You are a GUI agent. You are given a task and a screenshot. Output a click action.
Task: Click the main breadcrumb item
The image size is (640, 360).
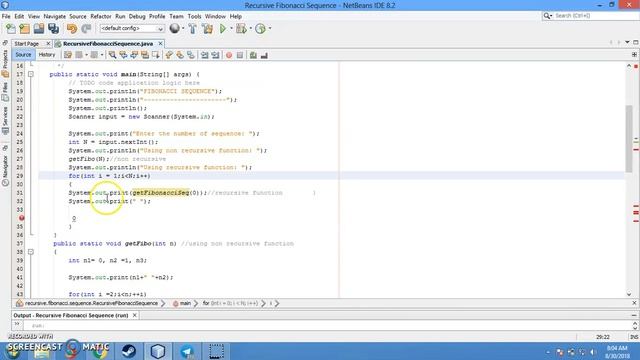pos(182,303)
